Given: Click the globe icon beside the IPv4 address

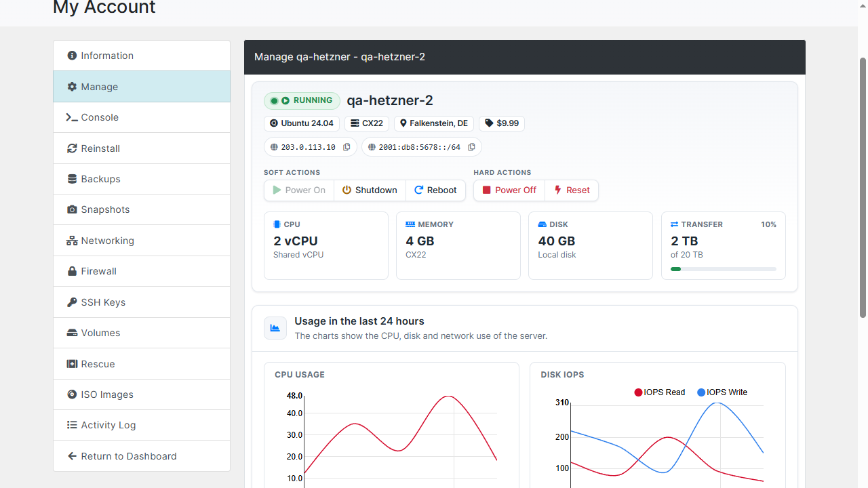Looking at the screenshot, I should 274,147.
